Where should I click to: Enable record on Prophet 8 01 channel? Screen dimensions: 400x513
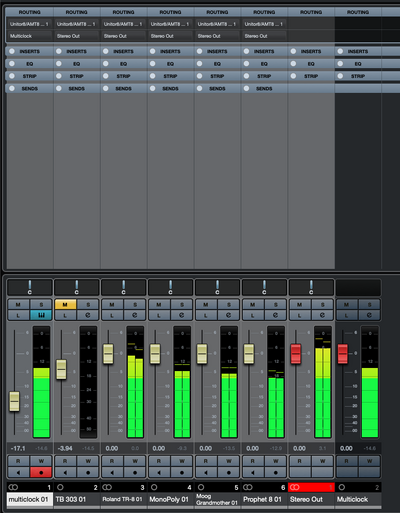(276, 472)
